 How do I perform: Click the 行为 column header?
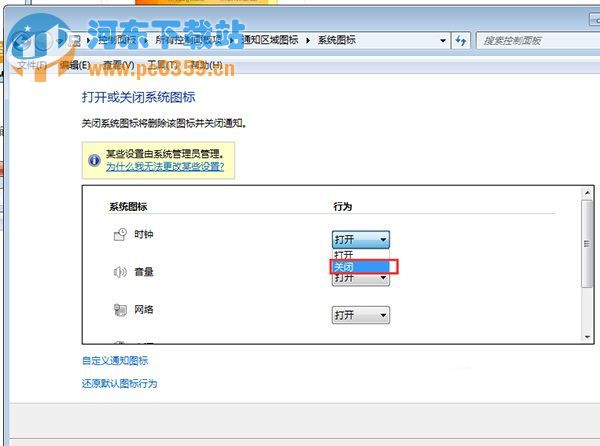[342, 207]
